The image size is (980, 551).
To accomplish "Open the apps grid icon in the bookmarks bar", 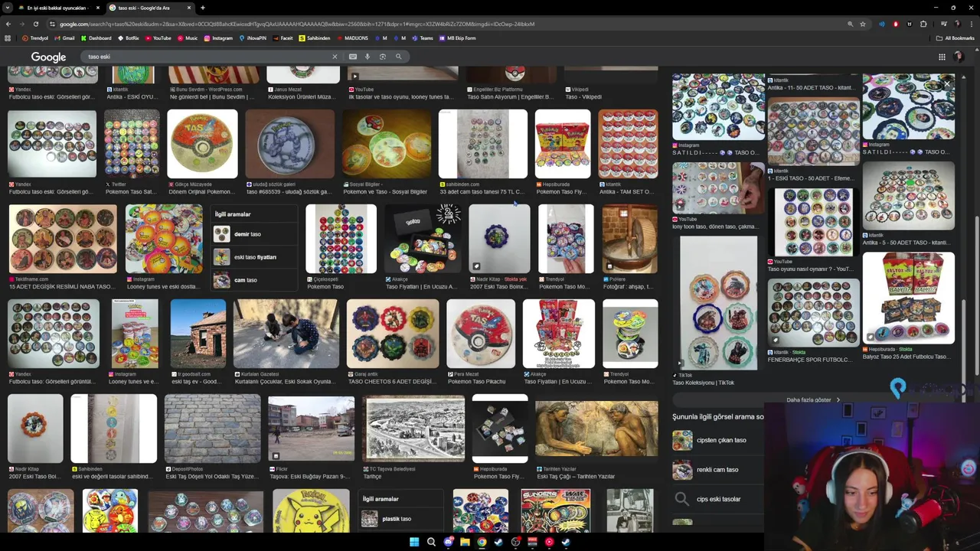I will [x=8, y=38].
